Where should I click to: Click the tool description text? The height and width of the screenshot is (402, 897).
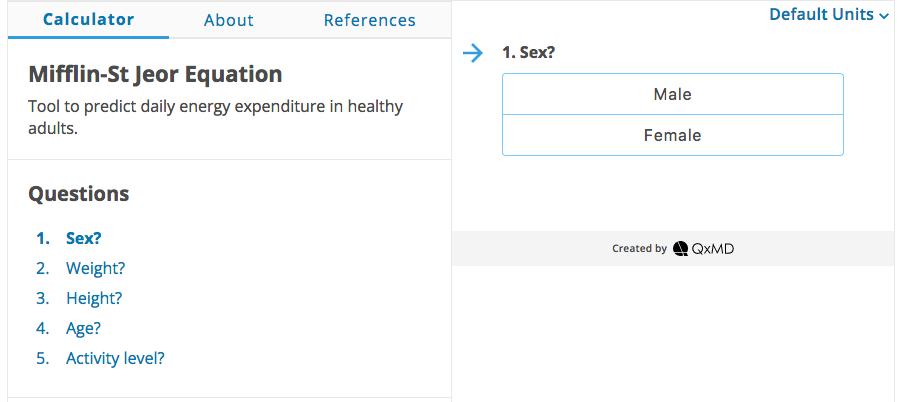(216, 117)
